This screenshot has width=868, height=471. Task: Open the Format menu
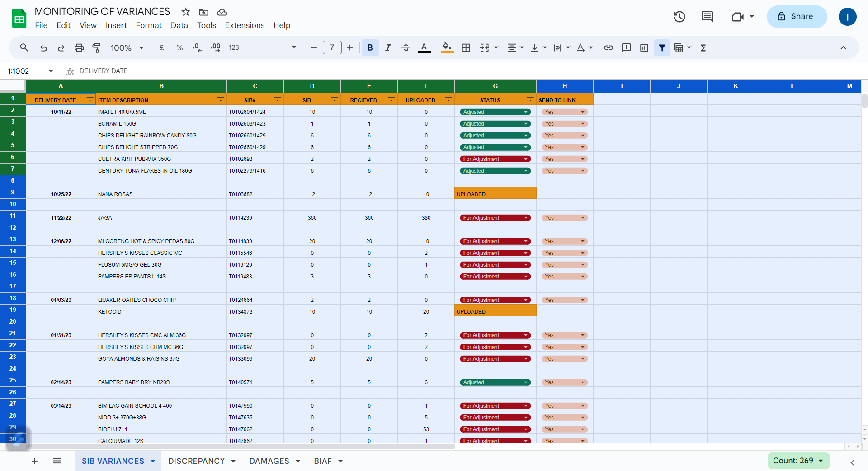pyautogui.click(x=149, y=25)
